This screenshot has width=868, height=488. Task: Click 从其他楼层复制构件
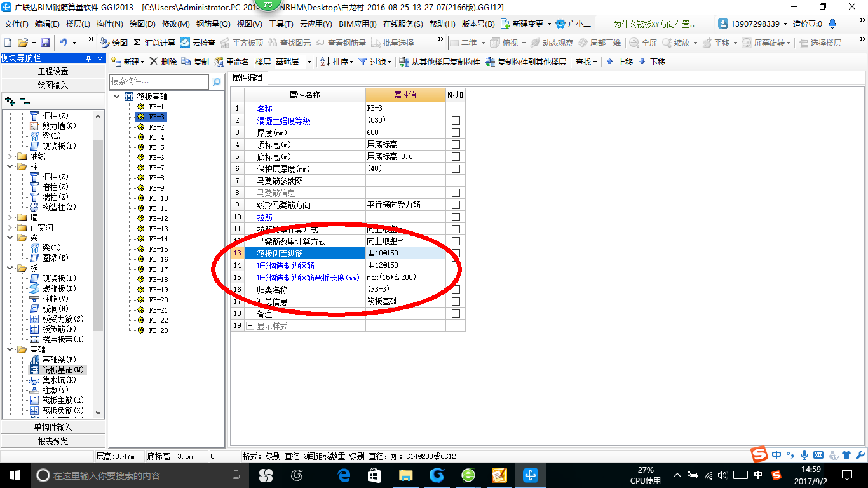point(440,62)
